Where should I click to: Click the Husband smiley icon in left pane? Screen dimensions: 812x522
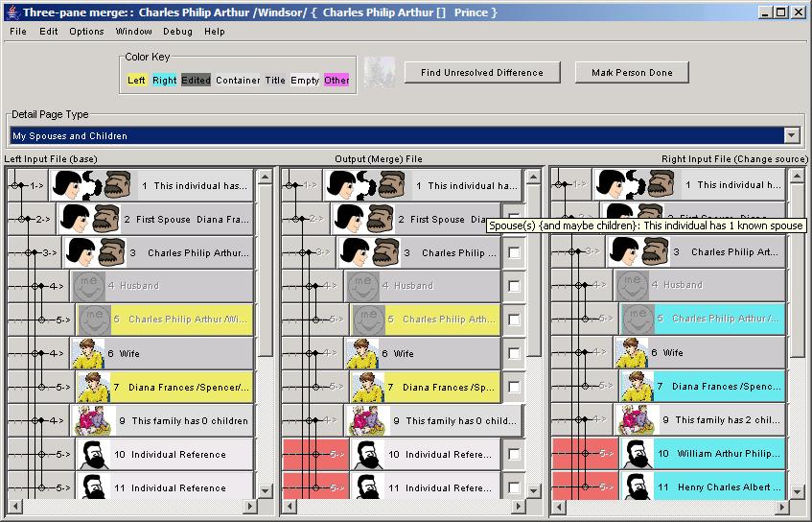pyautogui.click(x=87, y=286)
